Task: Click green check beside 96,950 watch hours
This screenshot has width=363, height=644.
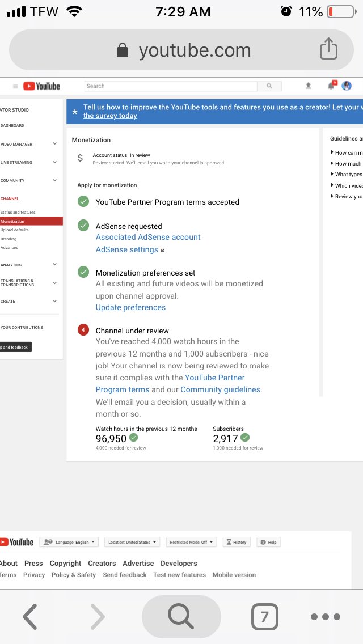Action: [x=134, y=438]
